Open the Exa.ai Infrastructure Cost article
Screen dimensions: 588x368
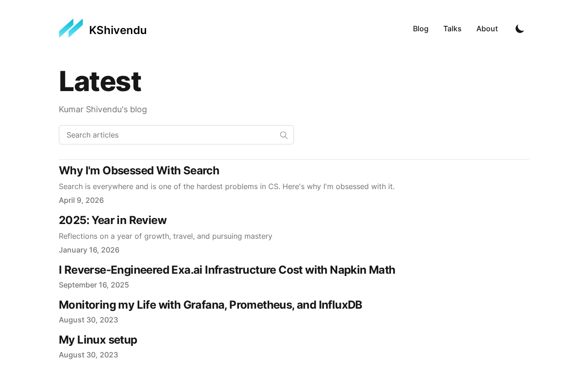point(227,270)
